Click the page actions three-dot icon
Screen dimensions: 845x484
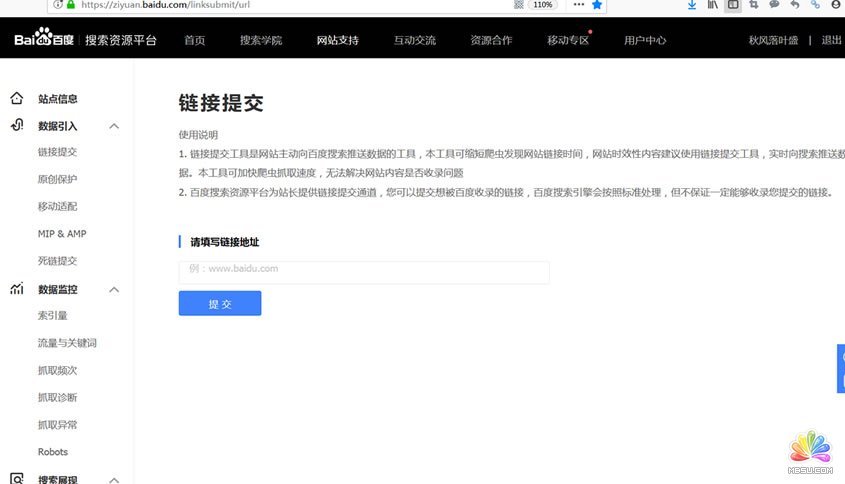(x=577, y=5)
